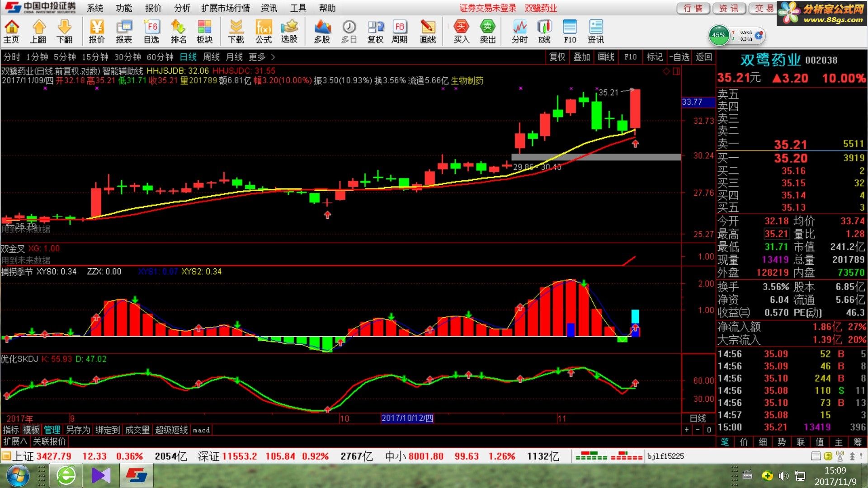Open the 功能 menu

tap(124, 8)
